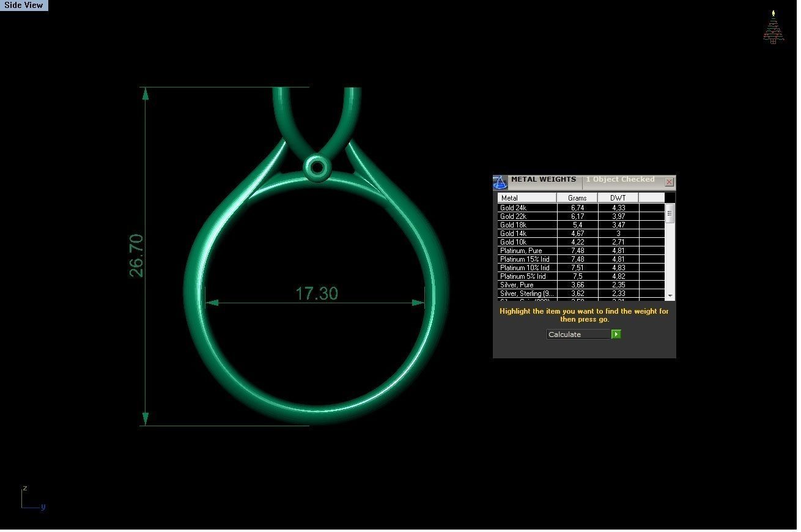Click the 6,74 grams value for Gold 24k
801x532 pixels.
(577, 208)
